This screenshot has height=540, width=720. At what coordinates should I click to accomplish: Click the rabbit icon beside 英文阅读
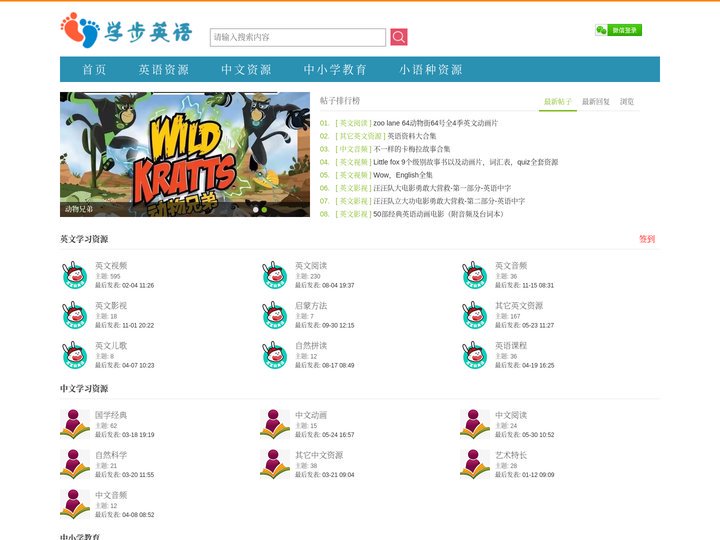coord(275,275)
